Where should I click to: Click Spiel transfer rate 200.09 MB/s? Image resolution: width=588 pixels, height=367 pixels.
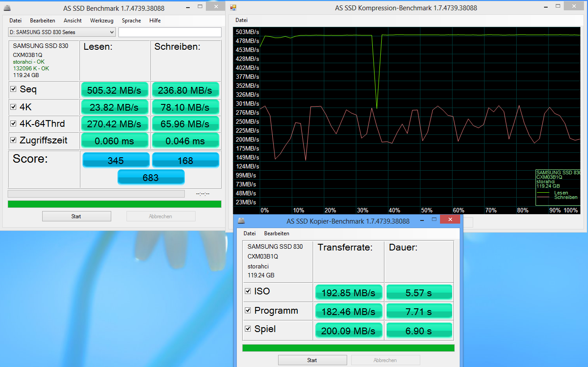(x=348, y=331)
